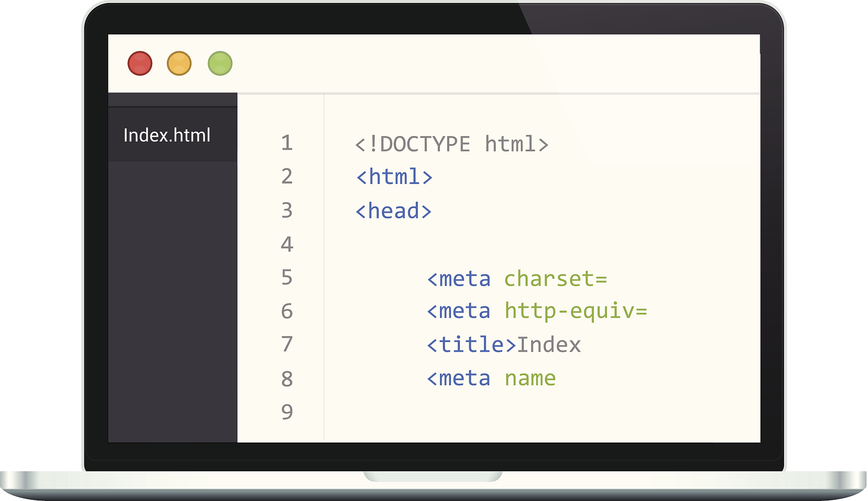Click the green maximize window button
Viewport: 868px width, 501px height.
(220, 64)
